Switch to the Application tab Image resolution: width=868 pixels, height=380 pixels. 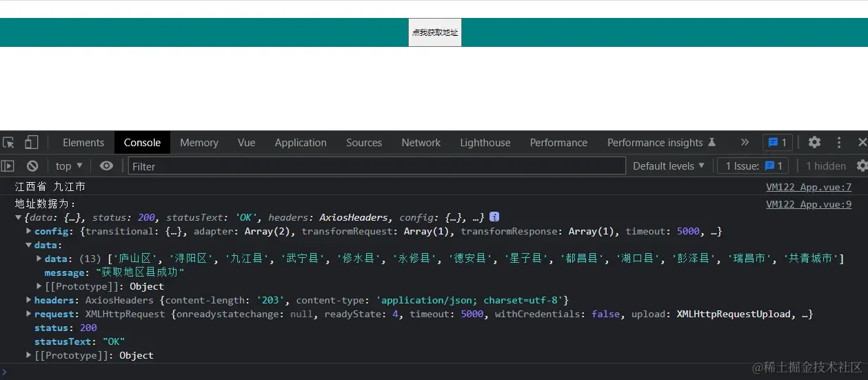(301, 143)
